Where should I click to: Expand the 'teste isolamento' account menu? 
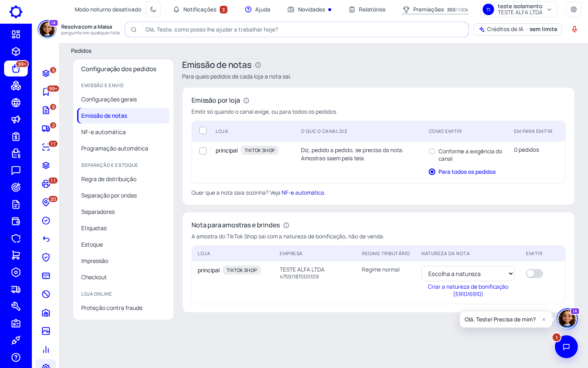click(x=519, y=9)
